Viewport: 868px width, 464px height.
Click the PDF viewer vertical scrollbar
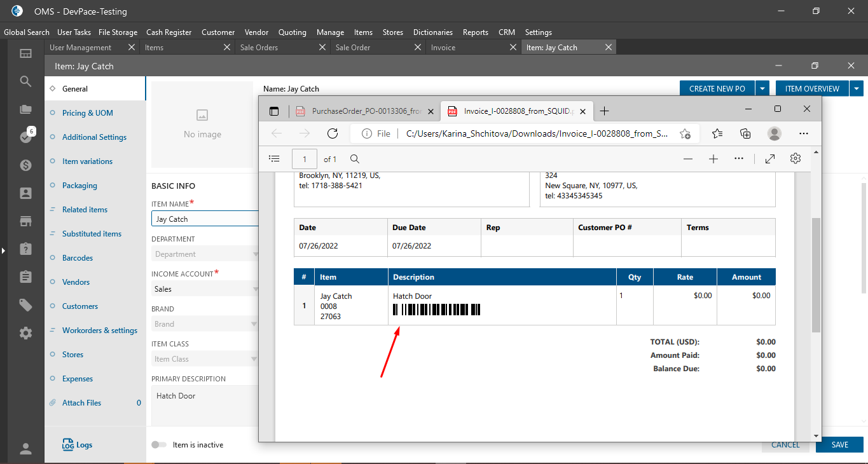pyautogui.click(x=816, y=273)
